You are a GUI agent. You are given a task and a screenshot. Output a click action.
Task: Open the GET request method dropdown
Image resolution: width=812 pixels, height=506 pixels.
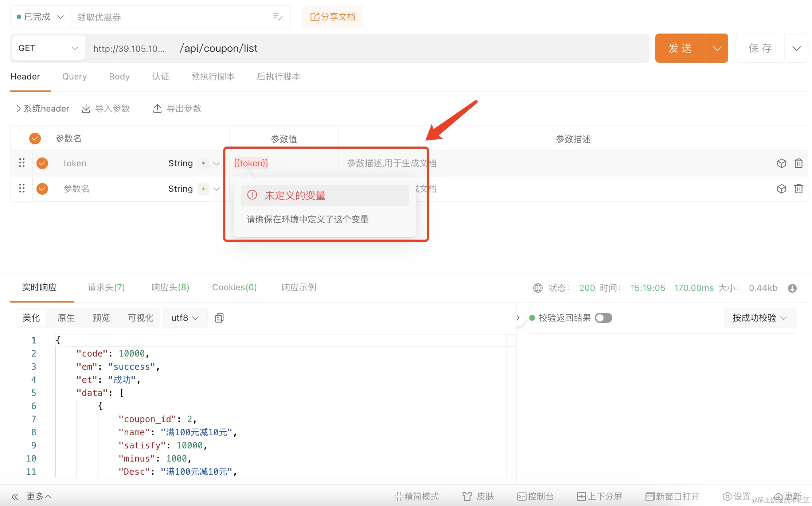click(48, 48)
